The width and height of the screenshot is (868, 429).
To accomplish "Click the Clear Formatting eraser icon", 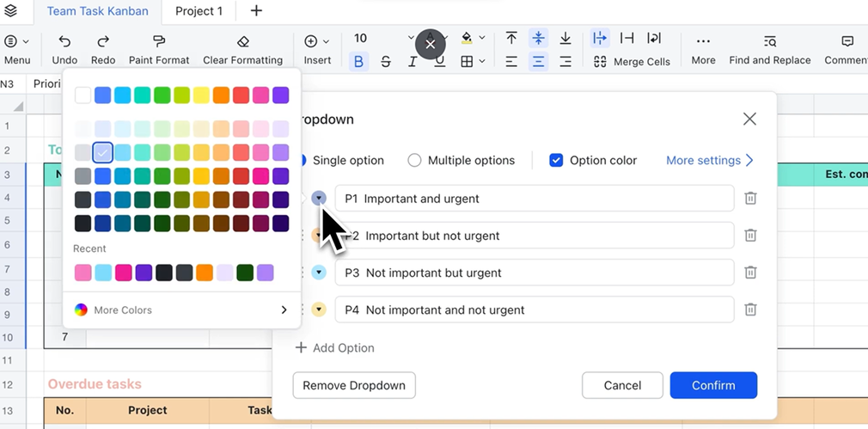I will [x=242, y=41].
